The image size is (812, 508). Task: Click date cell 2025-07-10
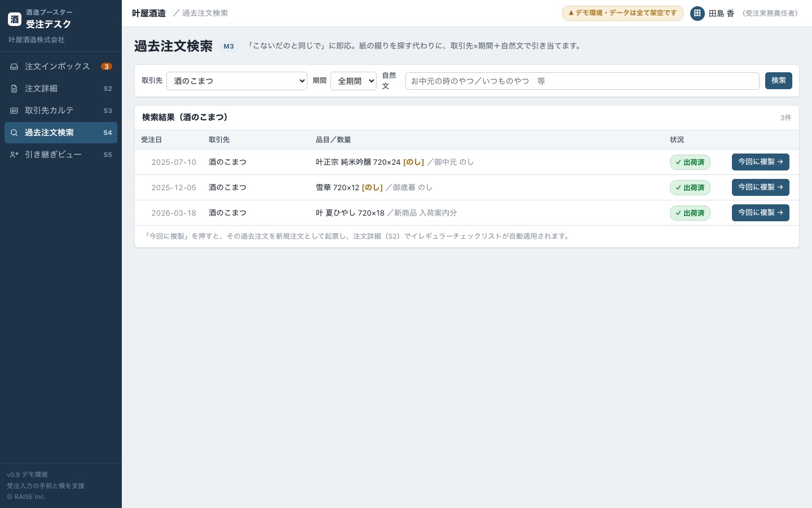click(x=174, y=163)
